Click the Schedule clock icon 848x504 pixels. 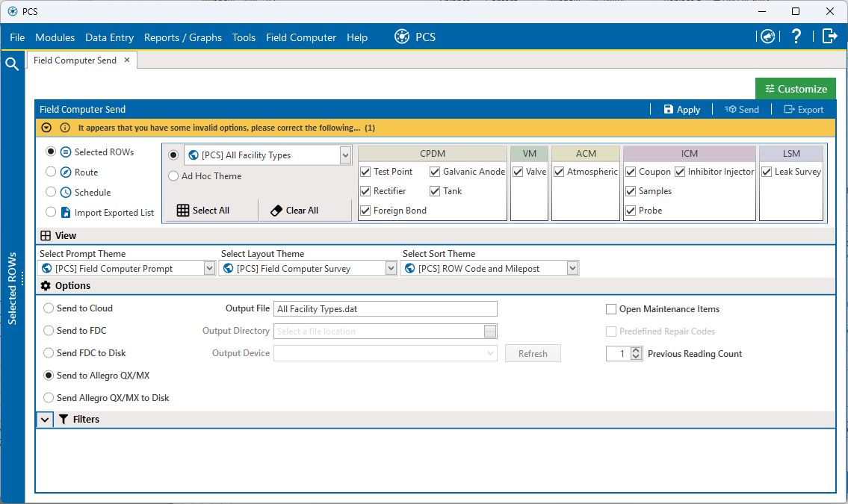tap(66, 193)
